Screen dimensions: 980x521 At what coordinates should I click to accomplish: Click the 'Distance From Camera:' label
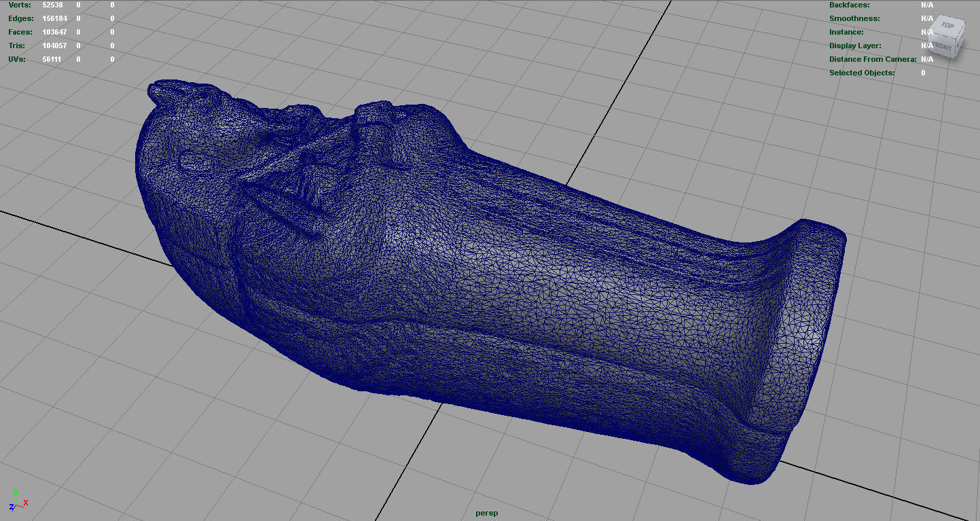coord(873,59)
